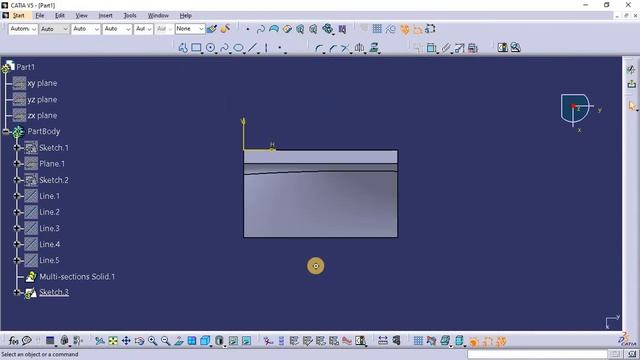The image size is (640, 360).
Task: Select the Line sketch tool
Action: click(x=253, y=48)
